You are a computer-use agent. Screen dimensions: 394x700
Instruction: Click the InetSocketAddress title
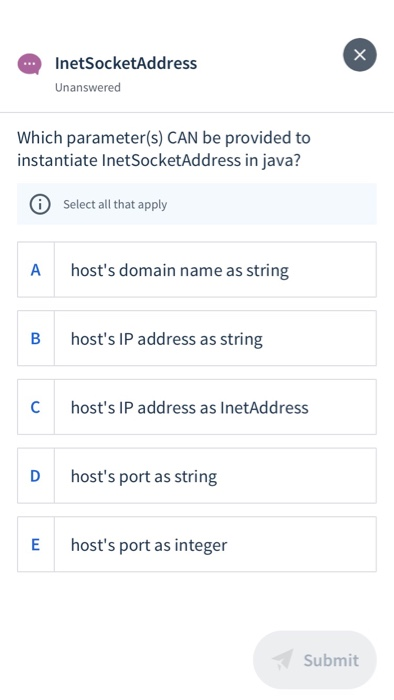tap(126, 63)
